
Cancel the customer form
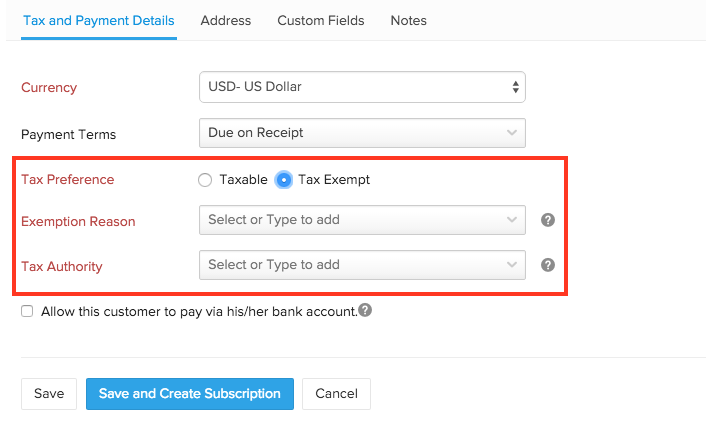(x=336, y=393)
